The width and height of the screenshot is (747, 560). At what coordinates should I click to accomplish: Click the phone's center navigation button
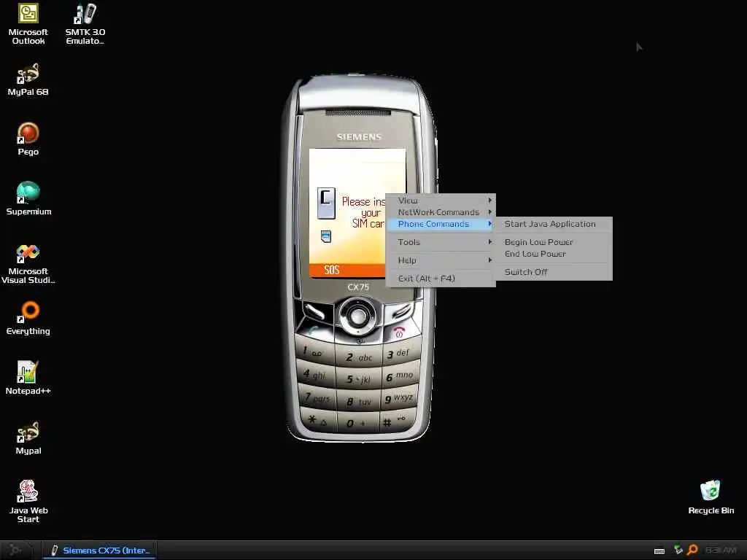357,315
